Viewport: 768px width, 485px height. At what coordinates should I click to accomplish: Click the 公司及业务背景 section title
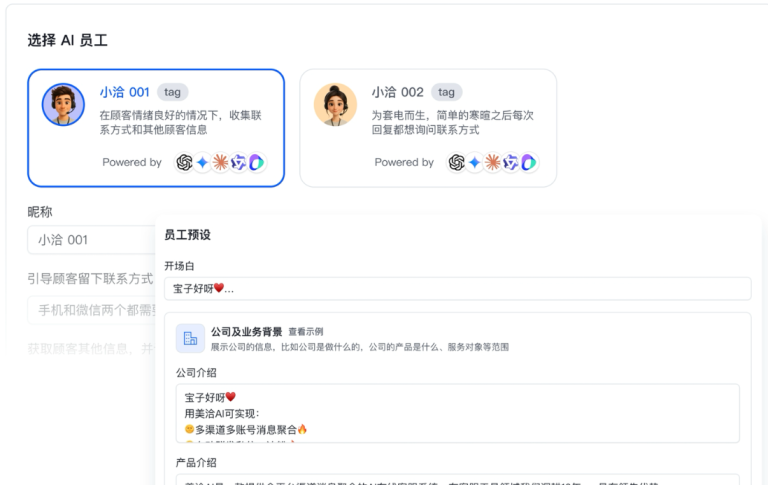point(246,332)
